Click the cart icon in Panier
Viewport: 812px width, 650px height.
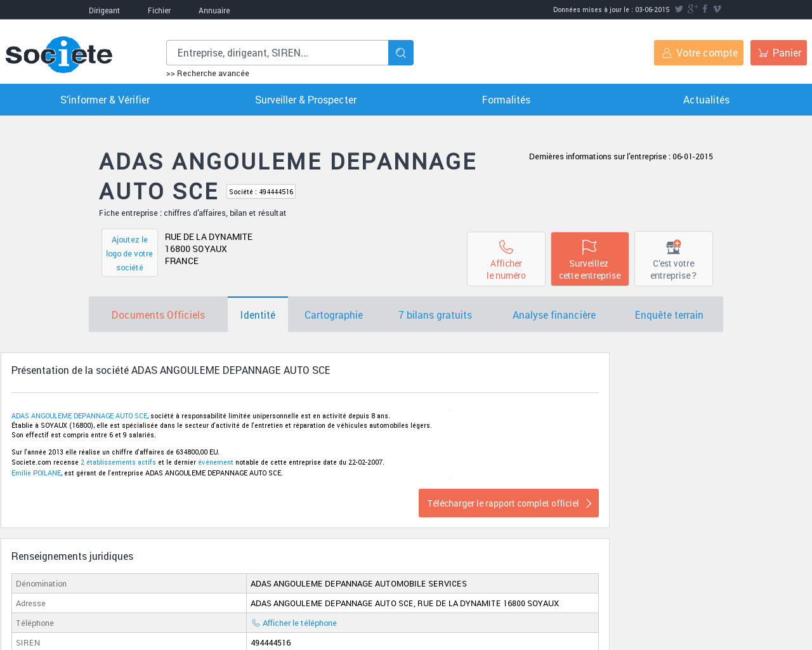(763, 53)
